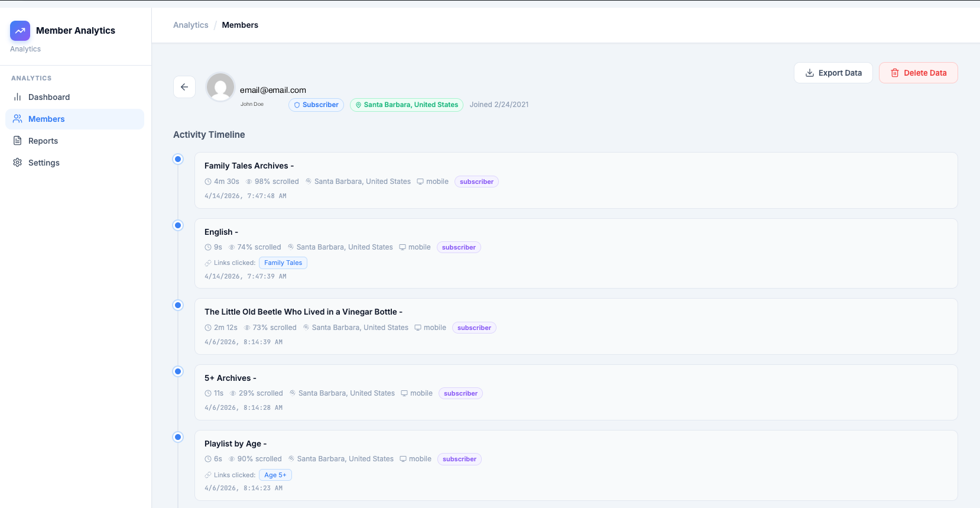Screen dimensions: 980x508
Task: Click subscriber tag in Family Tales Archives row
Action: (476, 182)
